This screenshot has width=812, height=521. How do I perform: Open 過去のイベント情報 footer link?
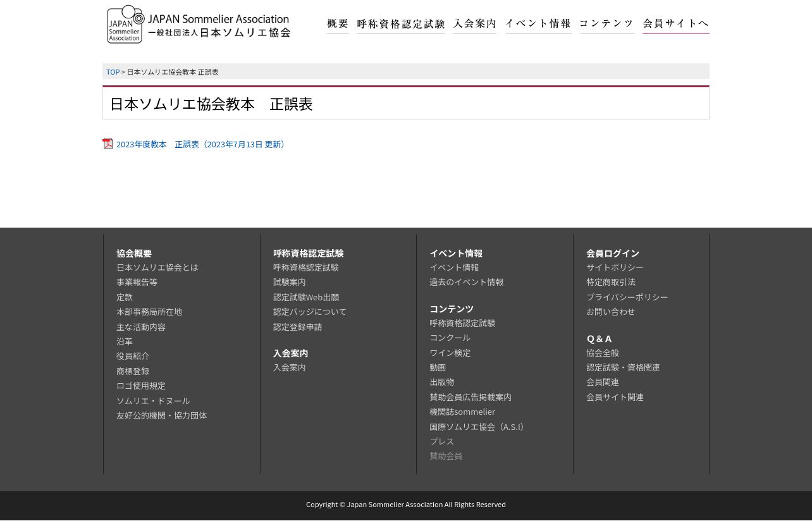[x=467, y=282]
